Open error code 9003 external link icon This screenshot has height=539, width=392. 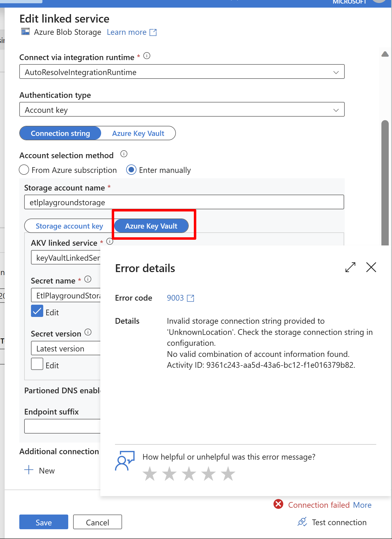[191, 298]
